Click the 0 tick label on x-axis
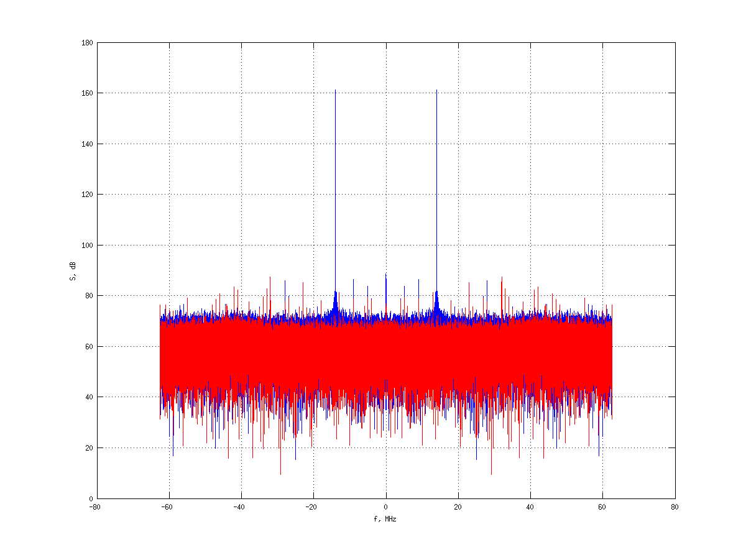 pos(386,507)
